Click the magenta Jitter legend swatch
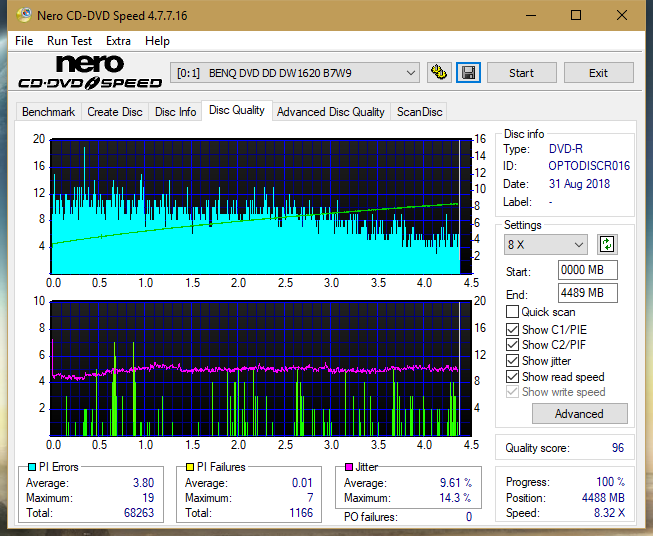Image resolution: width=653 pixels, height=536 pixels. click(x=349, y=467)
